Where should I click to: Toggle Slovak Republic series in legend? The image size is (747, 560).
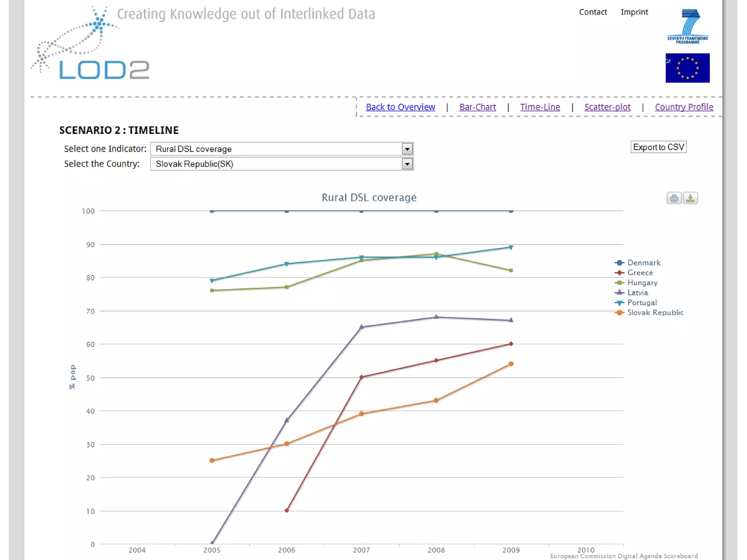coord(655,312)
